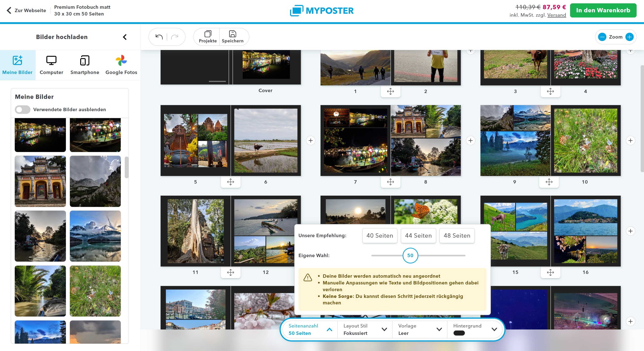The image size is (644, 351).
Task: Open the Versand link
Action: [x=556, y=15]
